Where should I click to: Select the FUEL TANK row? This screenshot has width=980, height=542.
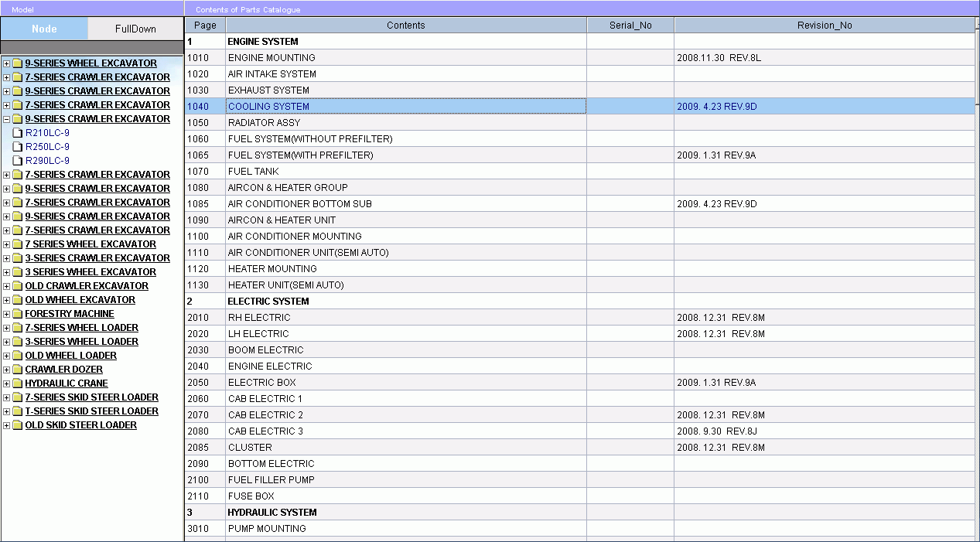coord(580,172)
